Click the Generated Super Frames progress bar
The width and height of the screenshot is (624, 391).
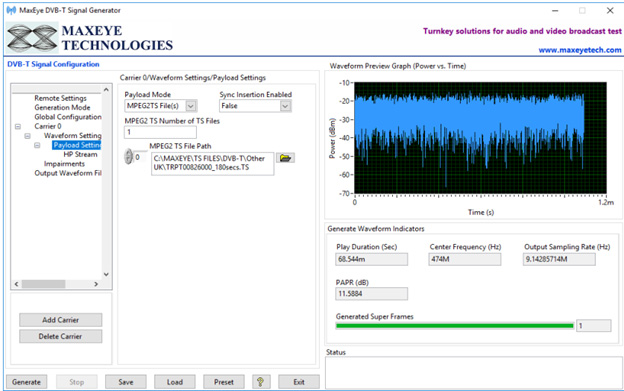coord(454,326)
